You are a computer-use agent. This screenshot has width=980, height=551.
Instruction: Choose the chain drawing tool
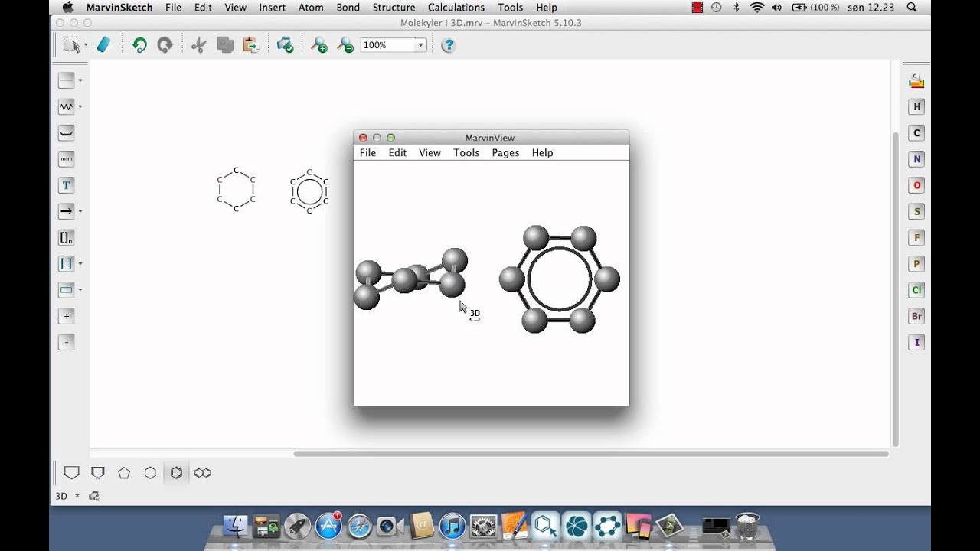pos(67,106)
